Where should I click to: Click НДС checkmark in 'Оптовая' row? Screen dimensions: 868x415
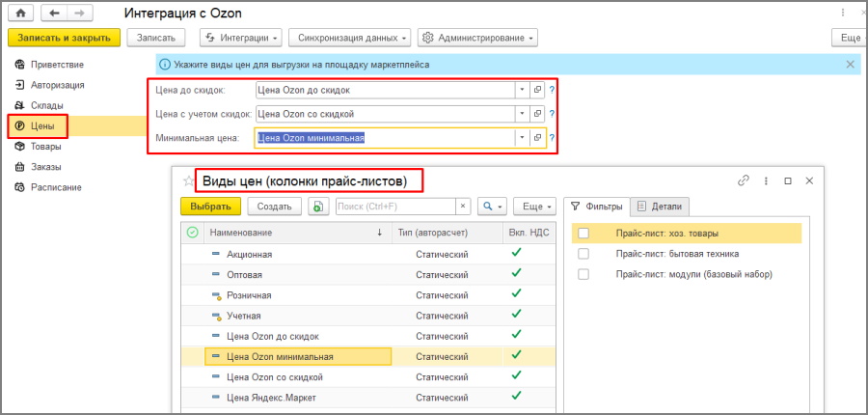pos(517,272)
